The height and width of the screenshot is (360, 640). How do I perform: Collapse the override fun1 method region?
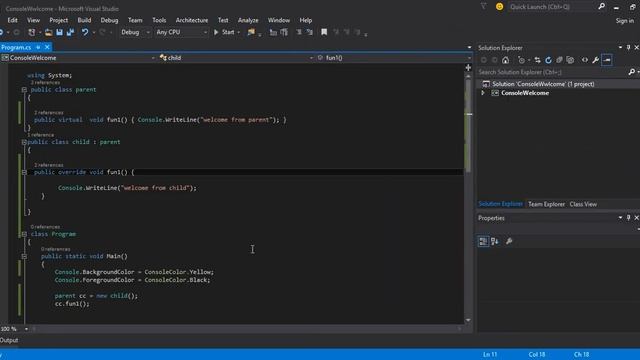[x=24, y=172]
